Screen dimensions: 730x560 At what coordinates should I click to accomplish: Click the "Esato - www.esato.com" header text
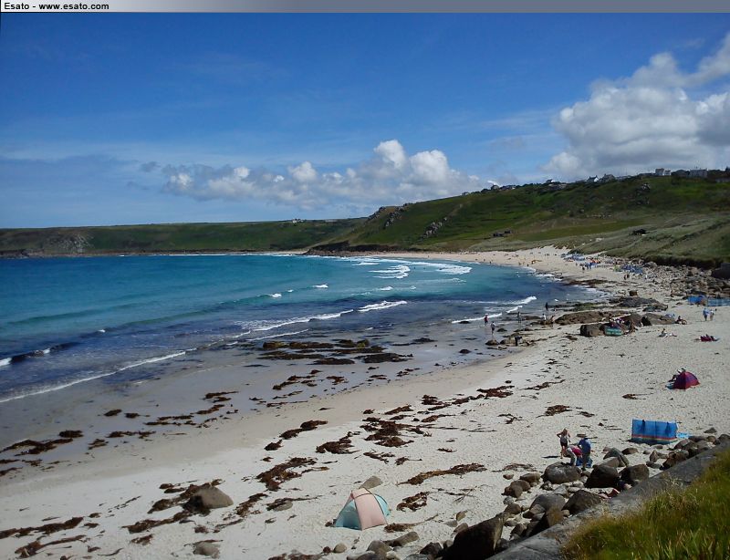click(57, 6)
